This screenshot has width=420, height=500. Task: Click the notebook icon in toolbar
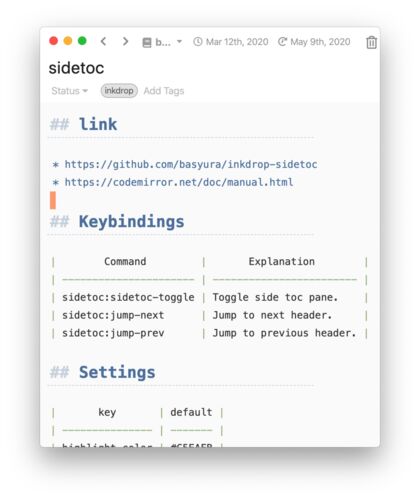pos(147,42)
